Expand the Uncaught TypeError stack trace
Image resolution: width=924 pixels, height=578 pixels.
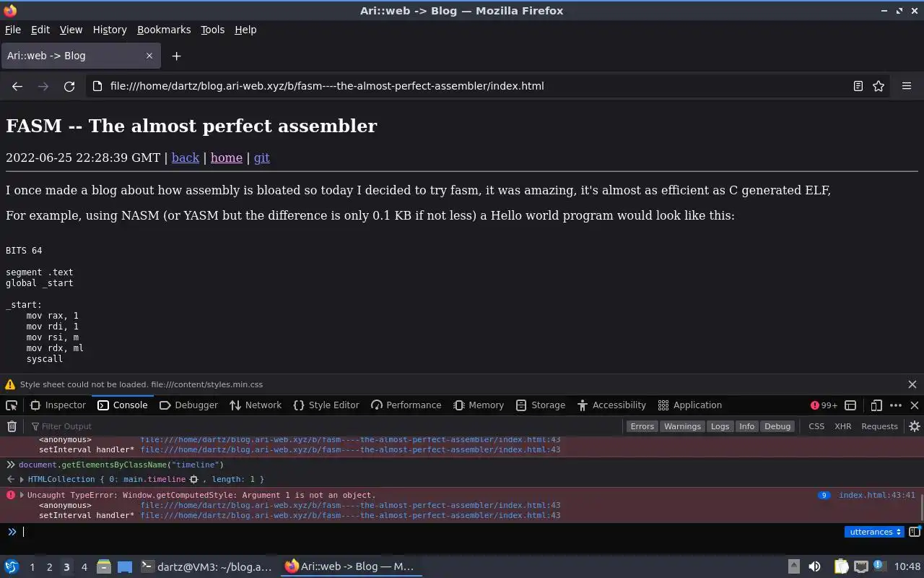click(22, 495)
